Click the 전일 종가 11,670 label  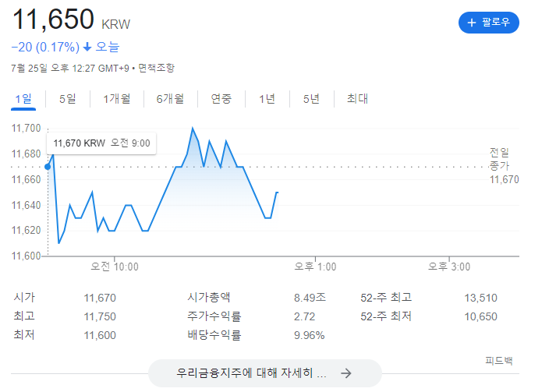click(504, 166)
